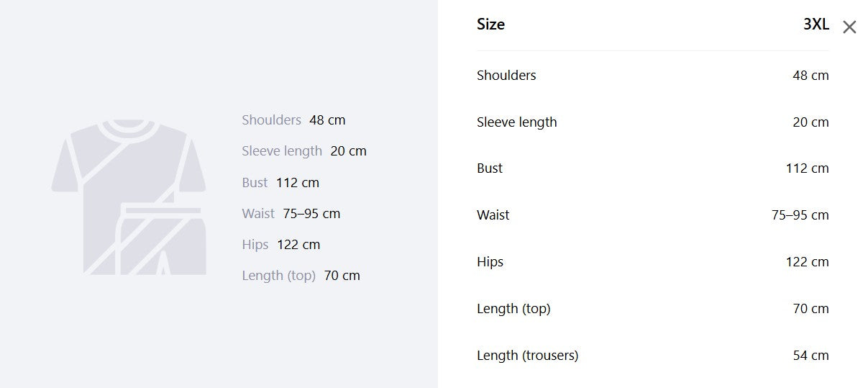The image size is (868, 388).
Task: Select the Shoulders row in size table
Action: click(653, 75)
